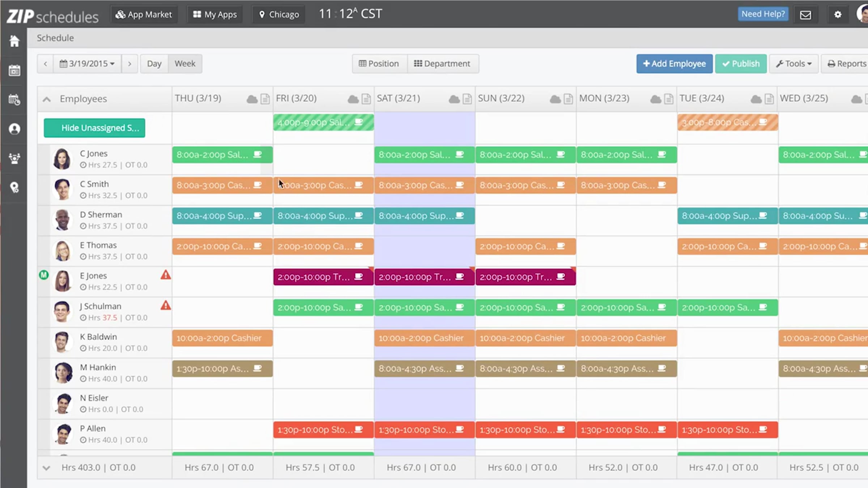Click the warning triangle next to E Jones
The width and height of the screenshot is (868, 488).
coord(166,275)
